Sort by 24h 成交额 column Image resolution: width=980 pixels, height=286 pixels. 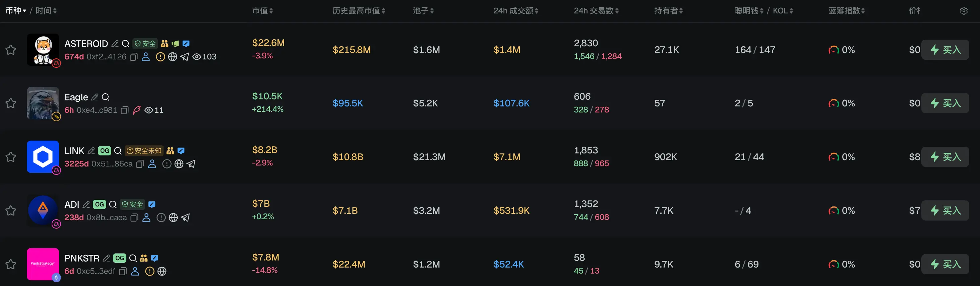coord(515,11)
